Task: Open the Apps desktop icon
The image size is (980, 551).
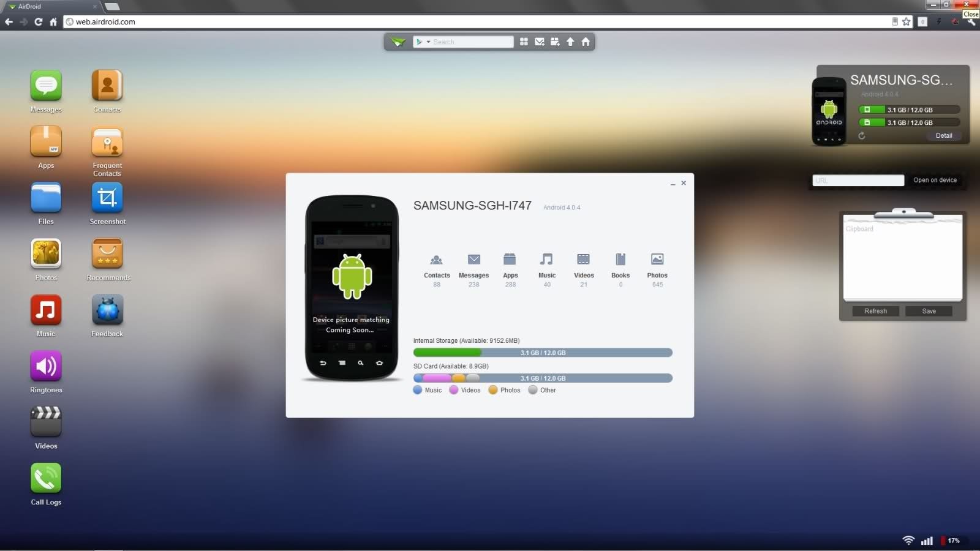Action: point(46,141)
